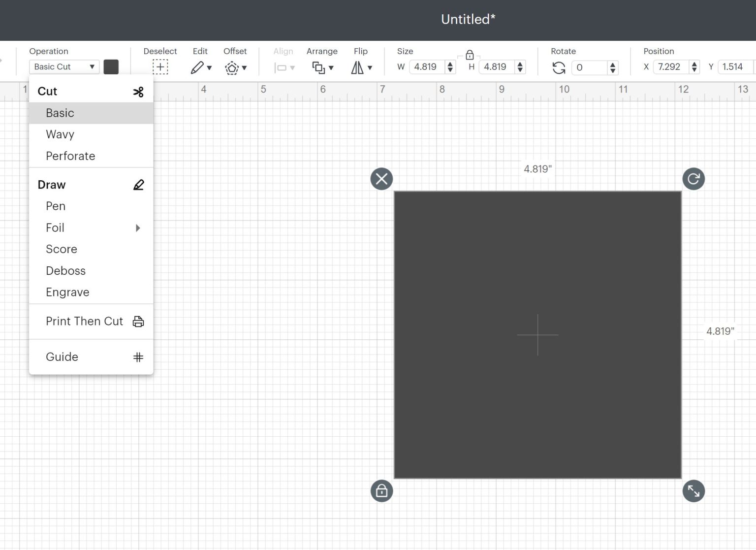Click the Rotate icon in toolbar
The image size is (756, 550).
(x=559, y=67)
